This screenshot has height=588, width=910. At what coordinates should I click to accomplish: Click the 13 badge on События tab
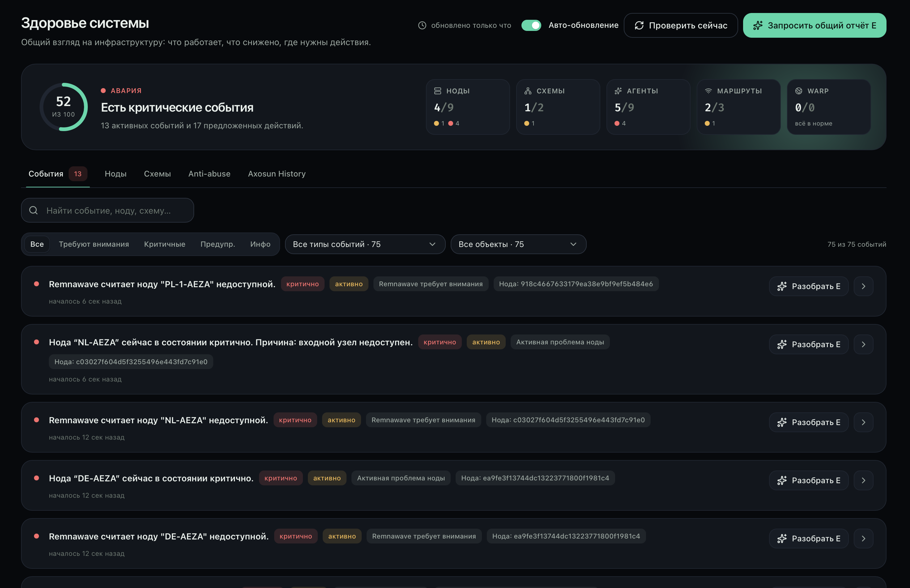pos(78,174)
